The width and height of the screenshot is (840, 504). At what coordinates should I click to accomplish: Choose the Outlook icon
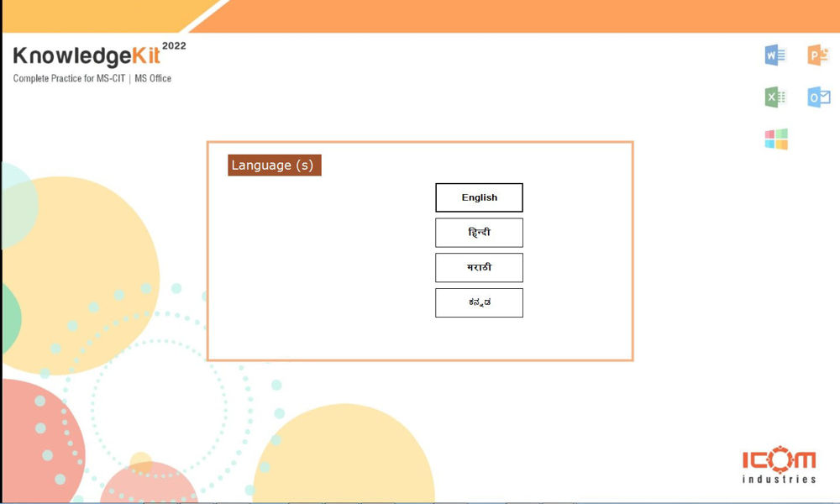pos(818,97)
